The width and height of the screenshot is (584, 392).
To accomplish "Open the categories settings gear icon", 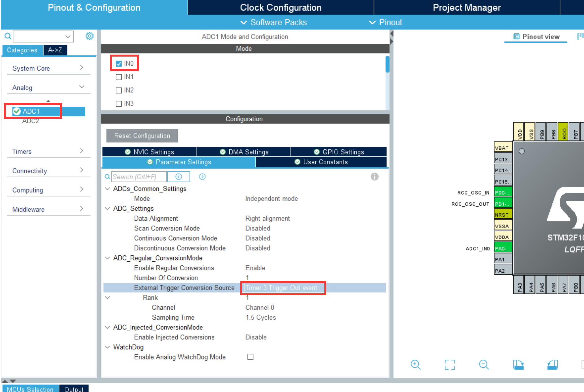I will pyautogui.click(x=89, y=36).
